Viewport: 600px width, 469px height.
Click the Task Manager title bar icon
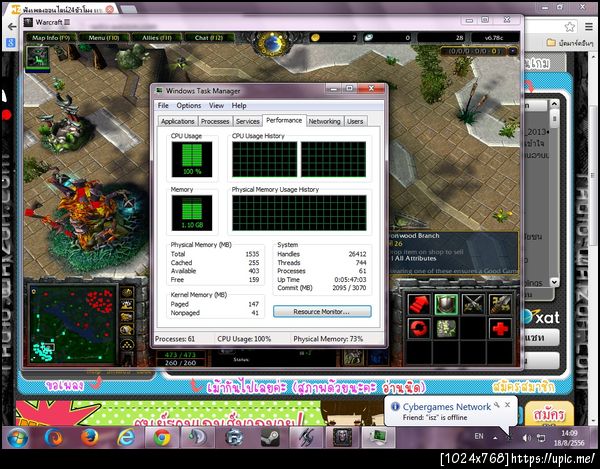tap(159, 91)
